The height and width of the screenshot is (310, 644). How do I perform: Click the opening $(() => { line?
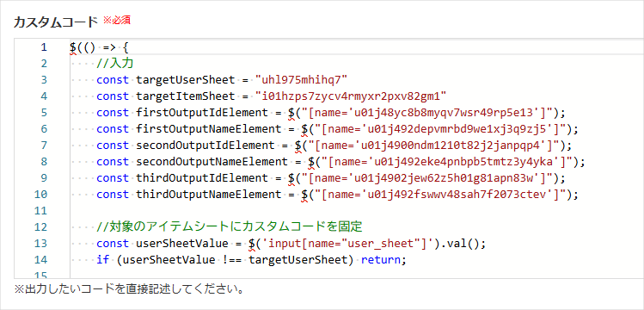click(x=100, y=47)
